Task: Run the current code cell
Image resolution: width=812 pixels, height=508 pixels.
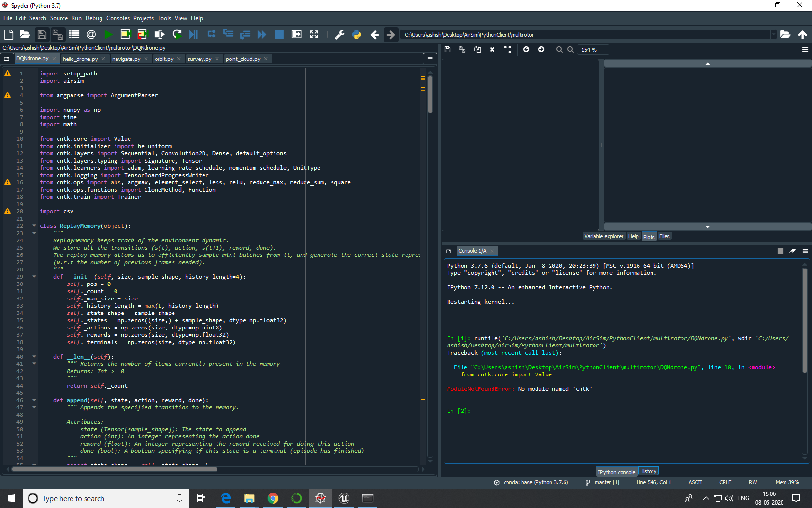Action: [x=126, y=34]
